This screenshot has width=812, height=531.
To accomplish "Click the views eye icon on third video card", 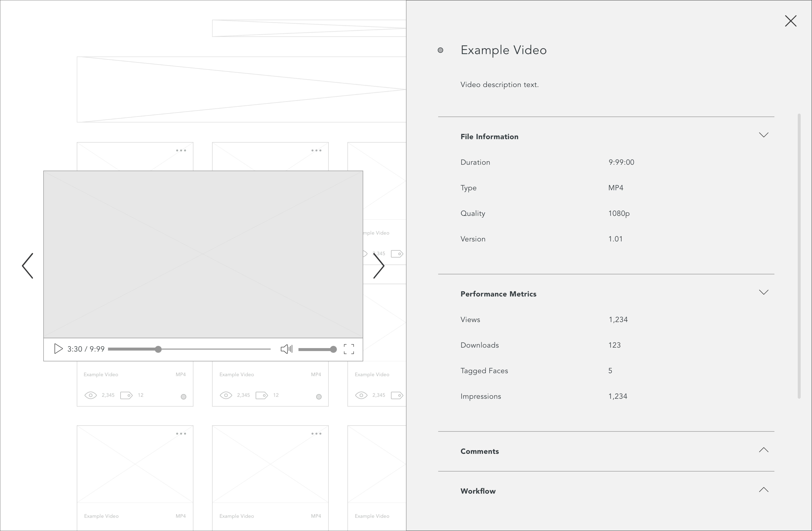I will (x=361, y=395).
